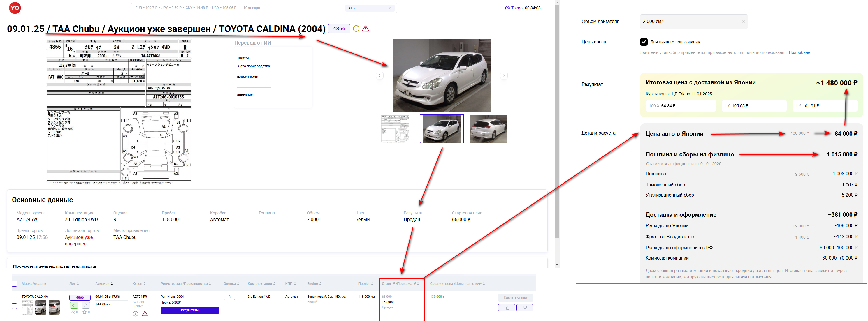Click the 'Перевод от ИИ' heading
Image resolution: width=868 pixels, height=321 pixels.
click(x=253, y=43)
